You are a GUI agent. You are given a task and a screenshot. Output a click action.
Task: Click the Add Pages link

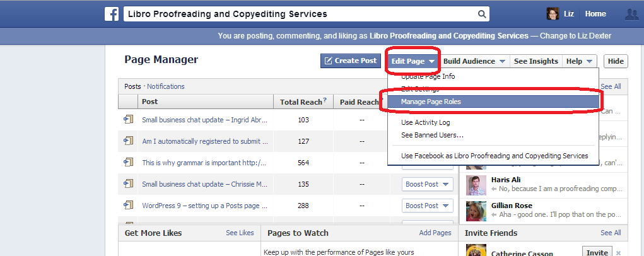pyautogui.click(x=435, y=233)
